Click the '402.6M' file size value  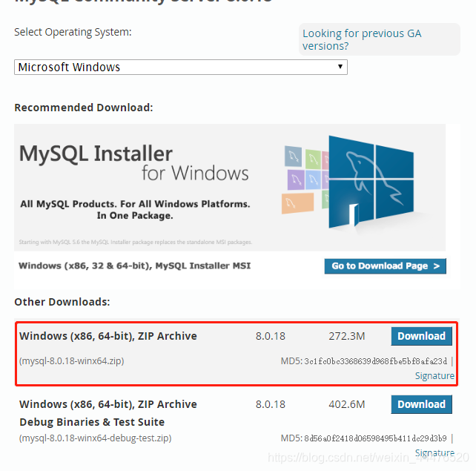(347, 404)
